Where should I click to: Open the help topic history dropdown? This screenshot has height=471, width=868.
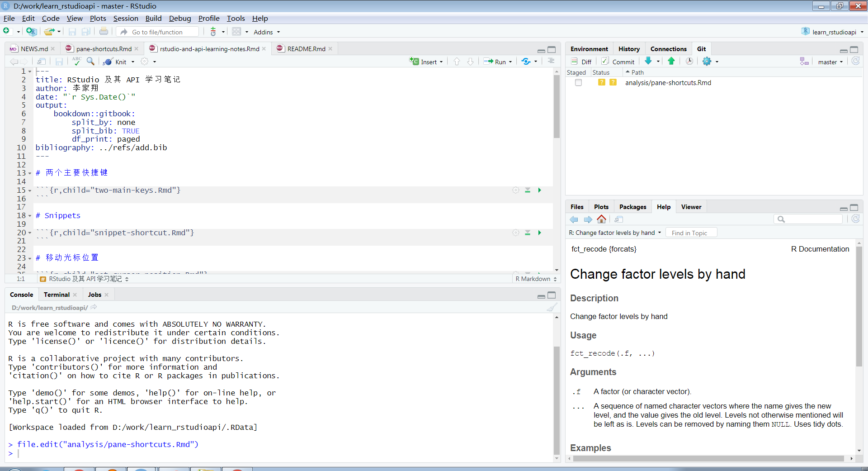[615, 233]
